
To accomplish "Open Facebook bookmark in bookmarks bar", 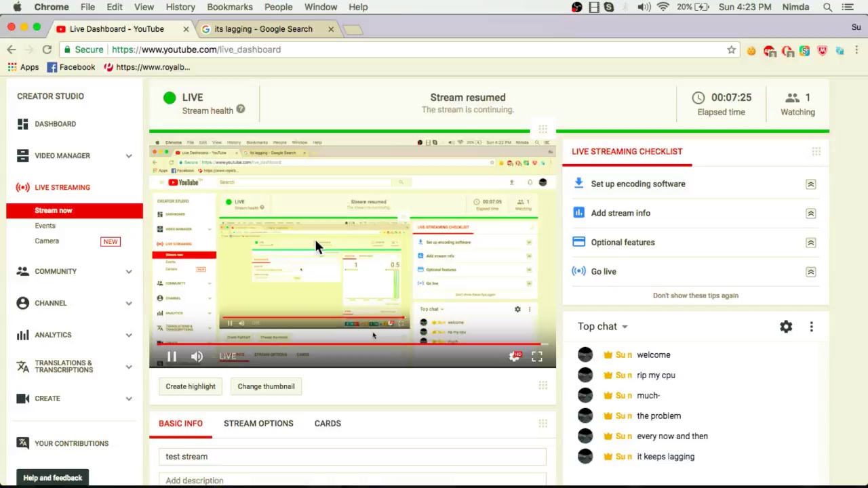I will (71, 67).
